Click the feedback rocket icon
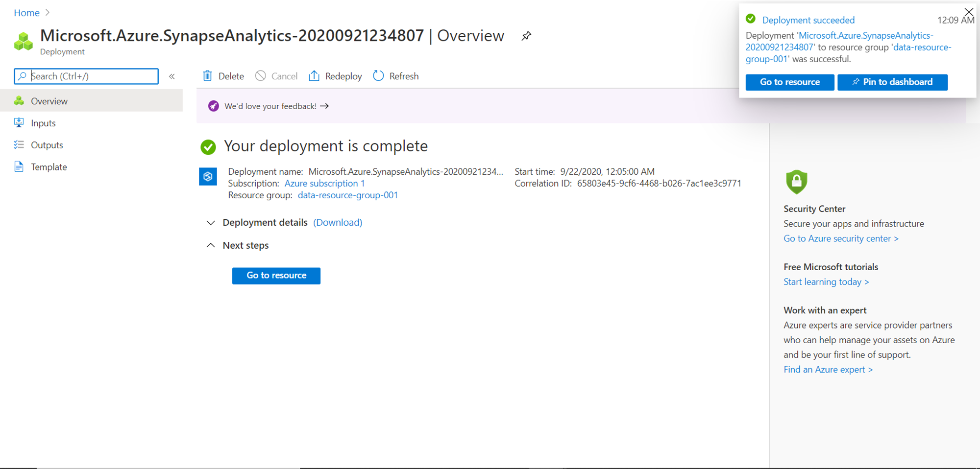Image resolution: width=980 pixels, height=469 pixels. coord(213,106)
